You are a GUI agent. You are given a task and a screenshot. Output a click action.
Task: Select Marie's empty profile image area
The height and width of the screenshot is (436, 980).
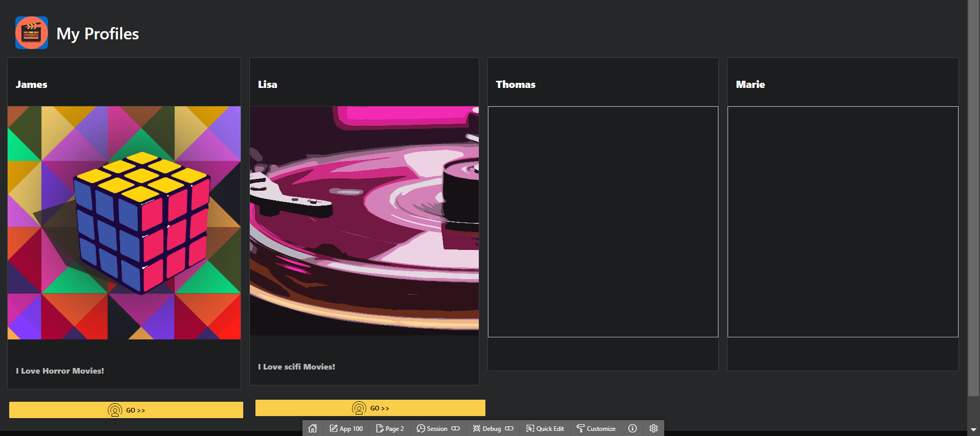pyautogui.click(x=843, y=222)
